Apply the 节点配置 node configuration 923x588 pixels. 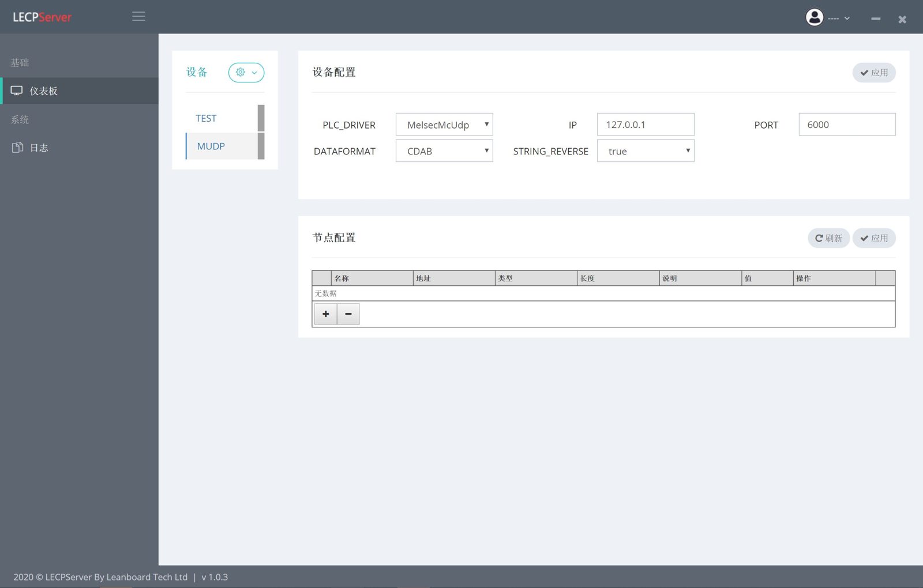click(x=874, y=238)
